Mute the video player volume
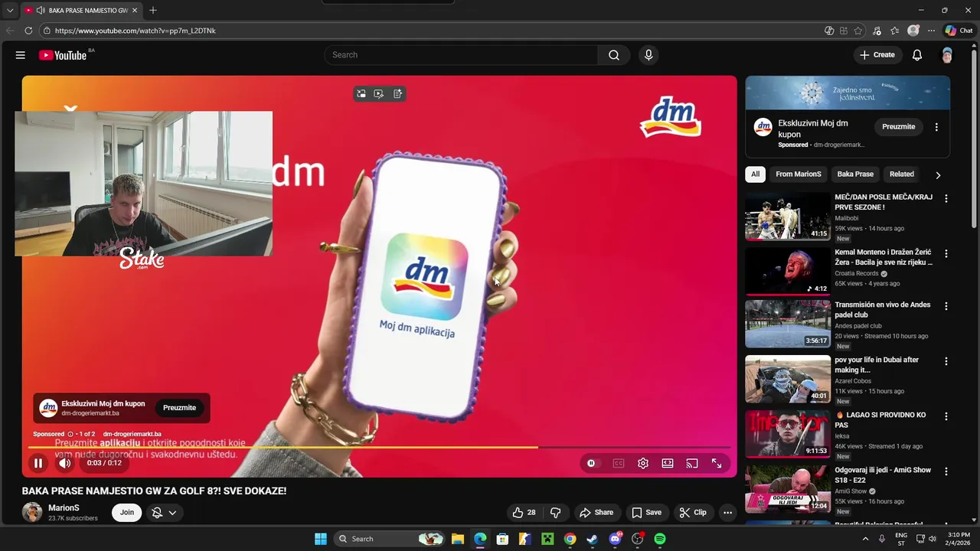Screen dimensions: 980x551 [65, 463]
